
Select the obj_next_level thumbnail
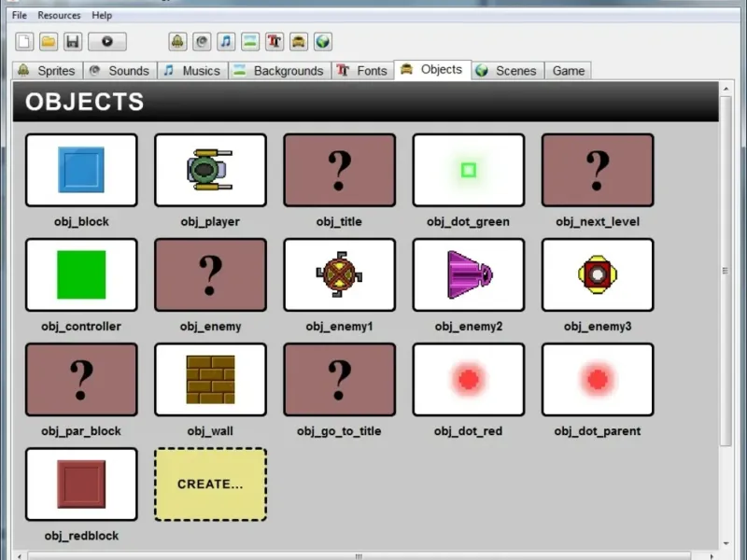coord(598,170)
